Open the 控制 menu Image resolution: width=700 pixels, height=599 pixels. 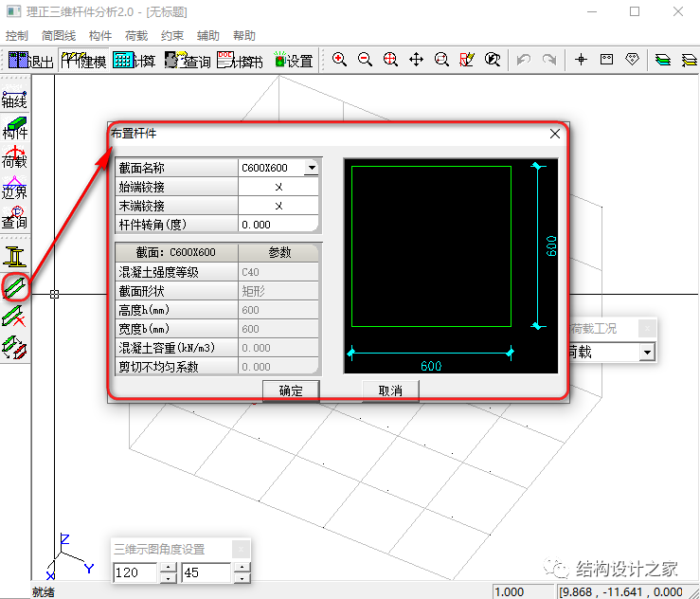(16, 36)
